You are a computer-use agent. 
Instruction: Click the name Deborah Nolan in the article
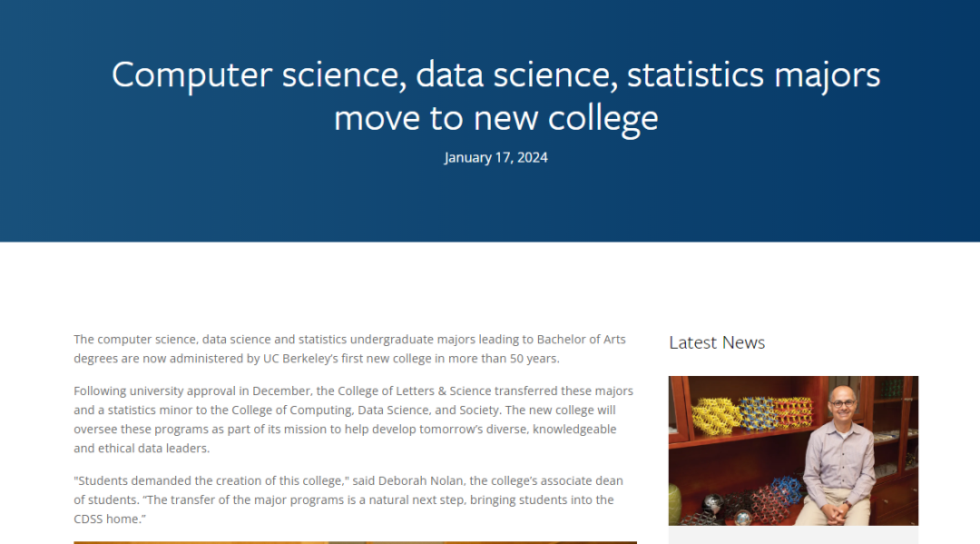[x=421, y=480]
